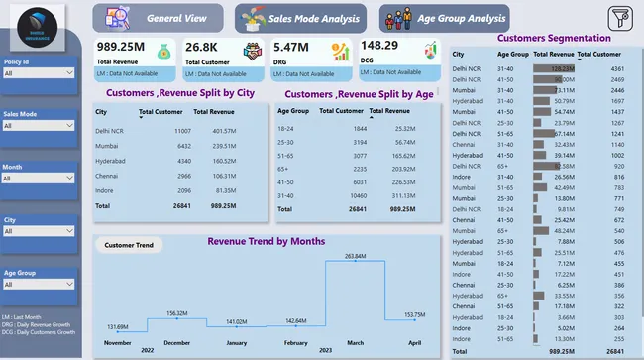Click the handshake icon on Total Customer card
Image resolution: width=644 pixels, height=360 pixels.
tap(253, 53)
